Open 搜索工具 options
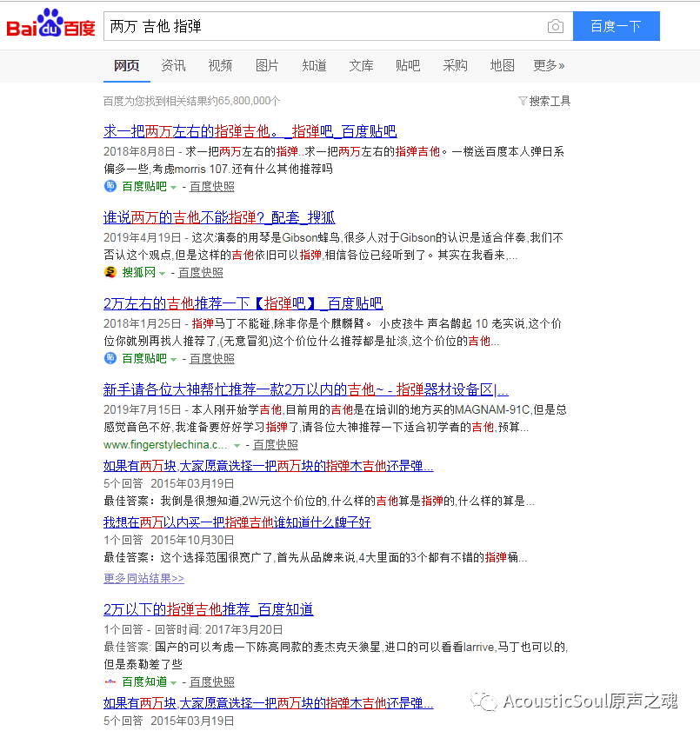 [550, 101]
